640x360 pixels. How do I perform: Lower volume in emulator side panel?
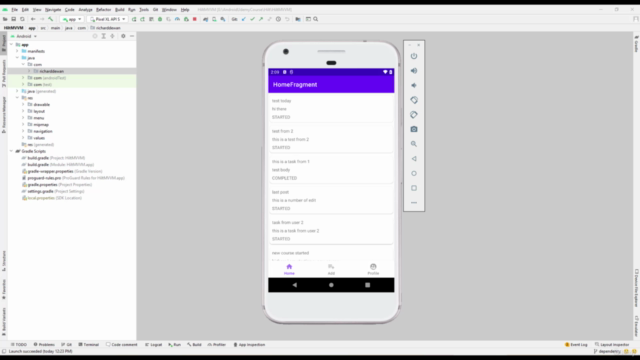pyautogui.click(x=414, y=85)
